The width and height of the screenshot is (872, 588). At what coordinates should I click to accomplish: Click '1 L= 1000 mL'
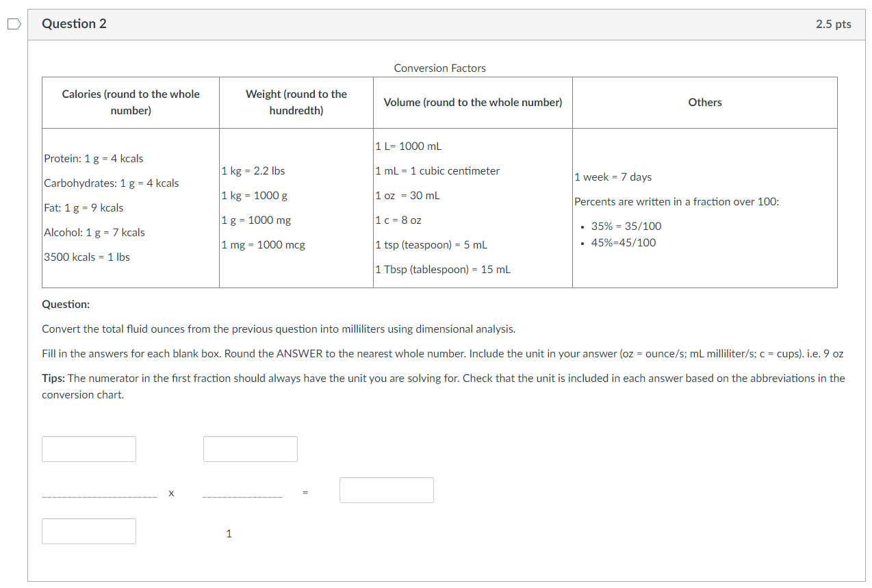[x=409, y=146]
